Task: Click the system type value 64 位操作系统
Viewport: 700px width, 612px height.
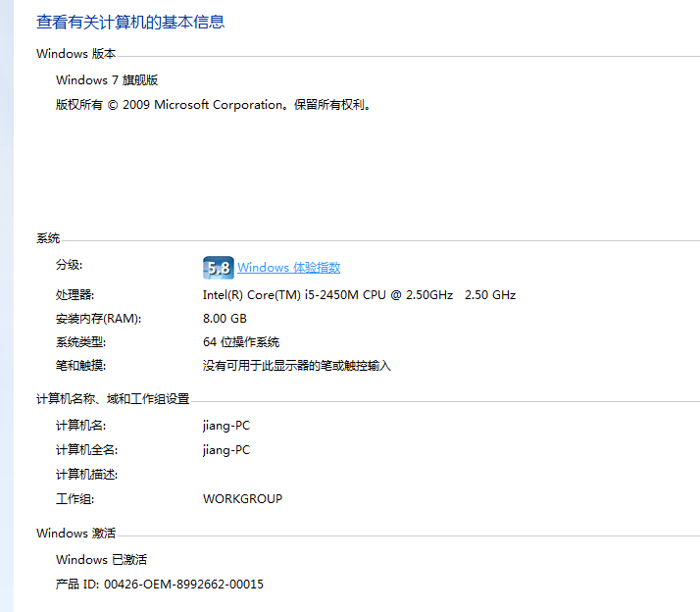Action: pyautogui.click(x=241, y=342)
